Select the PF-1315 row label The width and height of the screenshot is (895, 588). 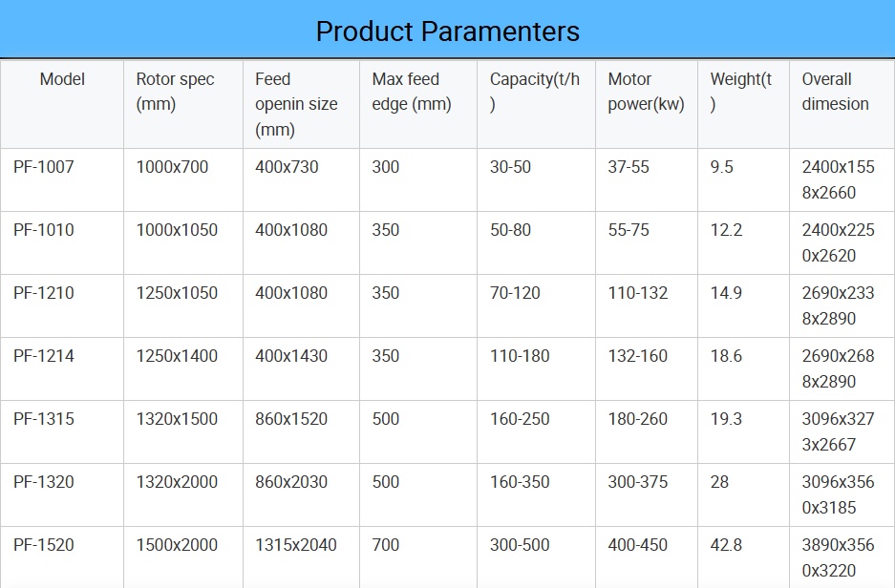[x=44, y=419]
